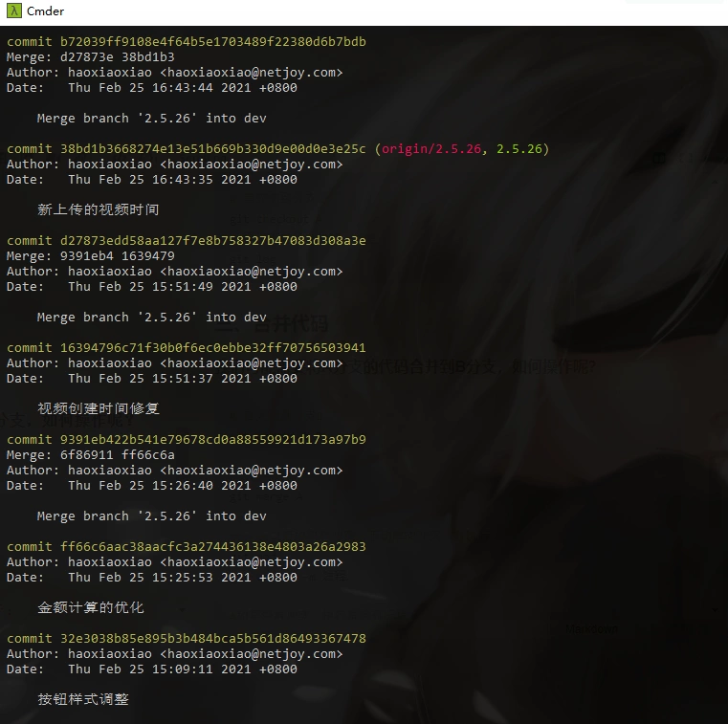
Task: Click the red origin/2.5.26 branch label
Action: pos(431,149)
